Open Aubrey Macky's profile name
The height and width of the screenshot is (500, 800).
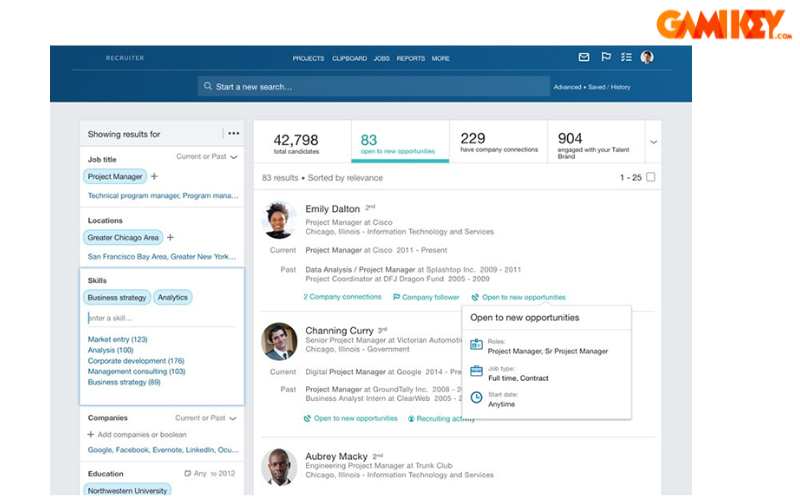(336, 456)
